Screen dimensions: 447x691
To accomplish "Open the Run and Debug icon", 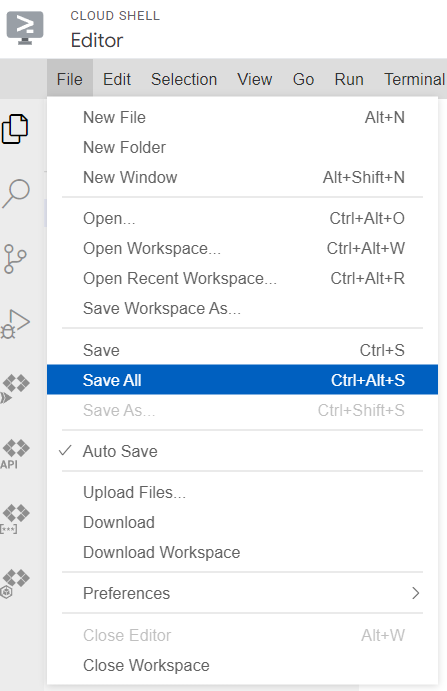I will point(15,323).
